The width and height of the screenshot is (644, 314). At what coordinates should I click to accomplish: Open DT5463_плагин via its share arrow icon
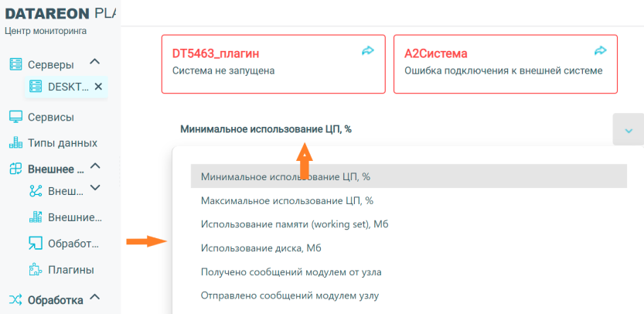[368, 51]
